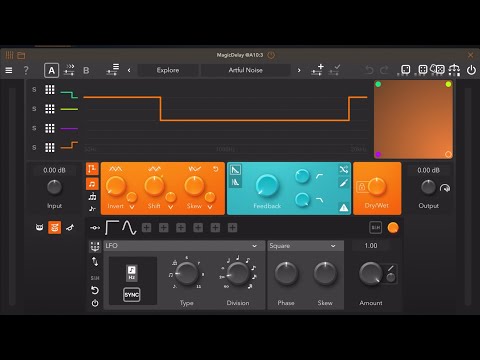The width and height of the screenshot is (480, 360).
Task: Toggle the LFO power button at bottom
Action: pos(95,303)
